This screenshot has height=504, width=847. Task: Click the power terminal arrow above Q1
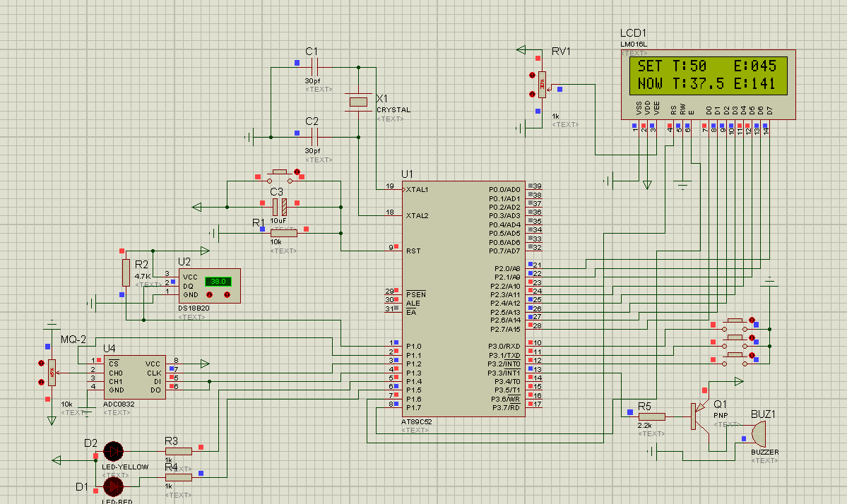[x=739, y=381]
